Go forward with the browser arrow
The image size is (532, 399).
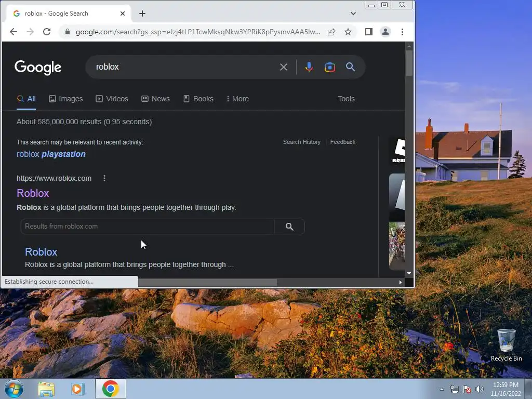point(30,32)
